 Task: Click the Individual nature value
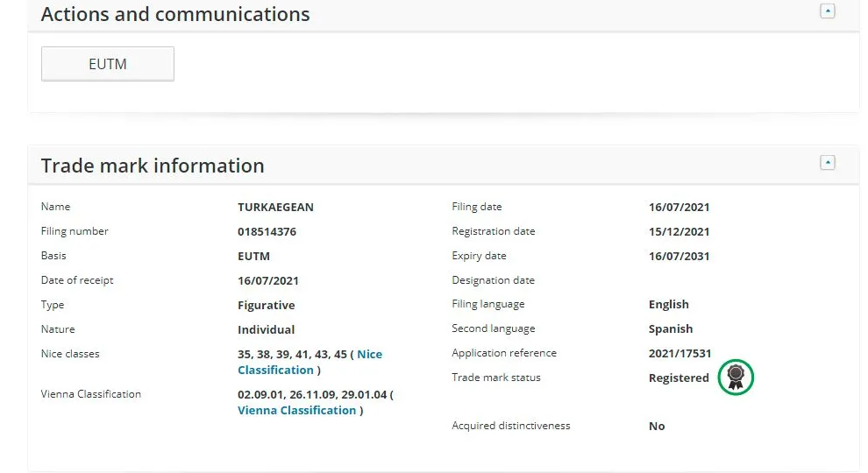[267, 329]
